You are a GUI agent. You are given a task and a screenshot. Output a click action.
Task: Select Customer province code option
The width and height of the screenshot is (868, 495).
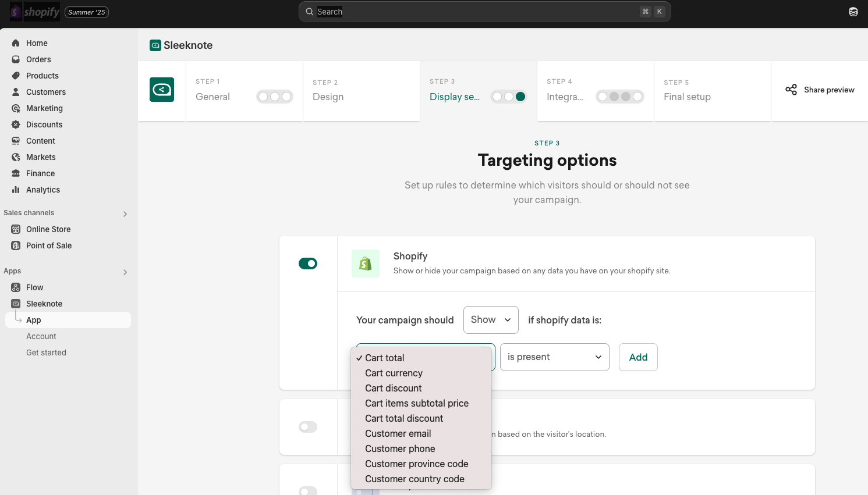421,464
